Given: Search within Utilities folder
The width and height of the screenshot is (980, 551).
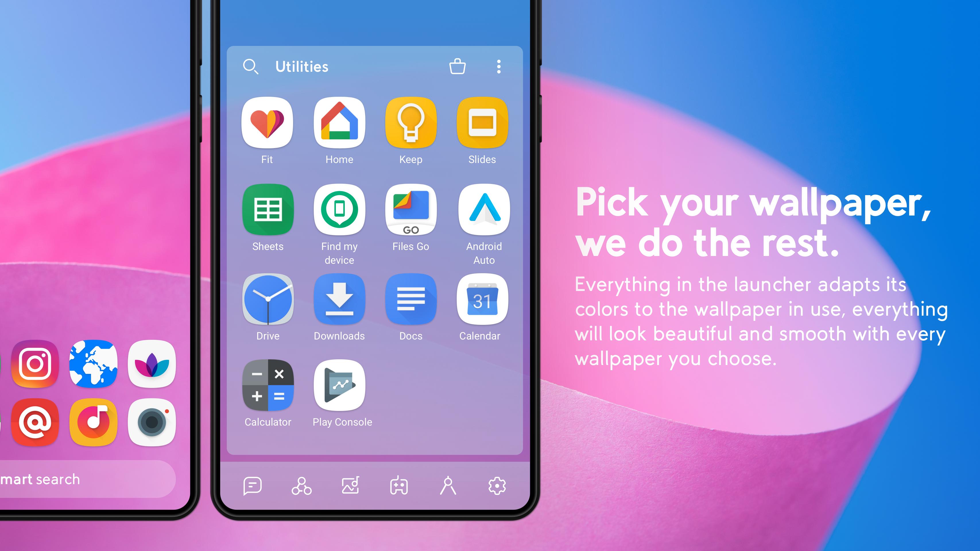Looking at the screenshot, I should (x=250, y=66).
